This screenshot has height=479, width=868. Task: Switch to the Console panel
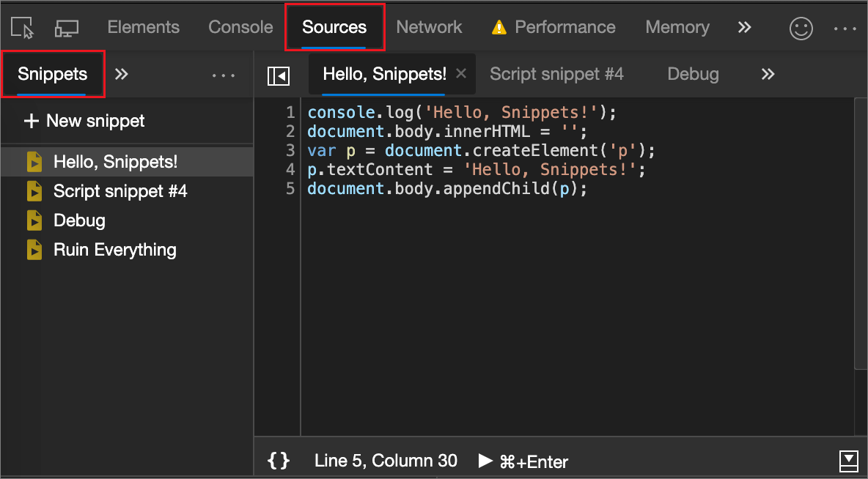coord(240,27)
